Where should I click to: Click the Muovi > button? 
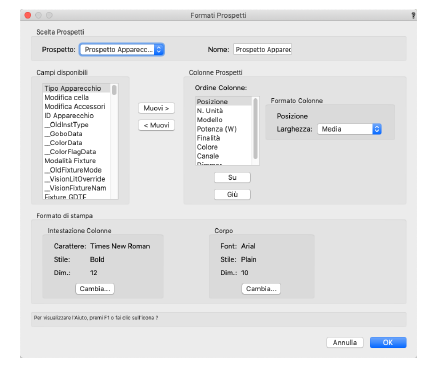(156, 108)
